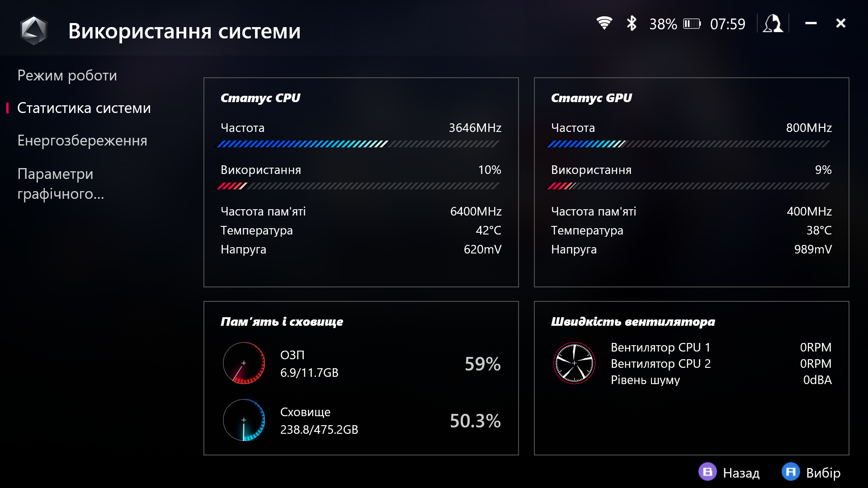
Task: Click the Bluetooth icon in the status bar
Action: [632, 23]
